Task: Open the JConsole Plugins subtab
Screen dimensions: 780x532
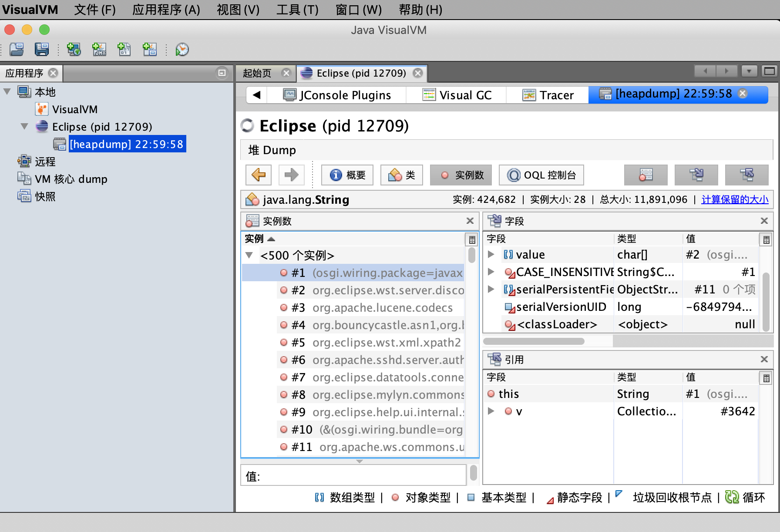Action: [x=338, y=95]
